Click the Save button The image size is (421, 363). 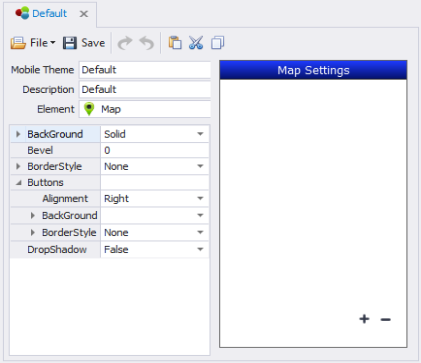click(x=84, y=43)
